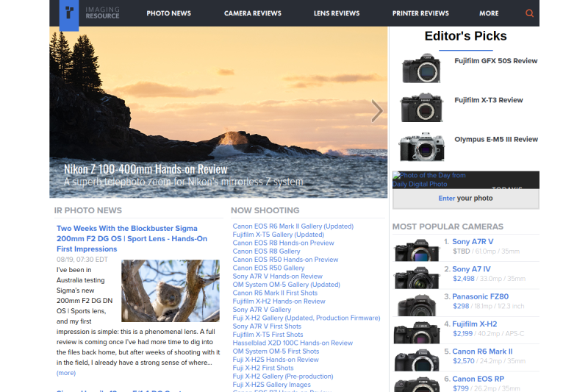The width and height of the screenshot is (588, 392).
Task: Open Canon EOS R50 Hands-on Preview link
Action: pos(285,260)
